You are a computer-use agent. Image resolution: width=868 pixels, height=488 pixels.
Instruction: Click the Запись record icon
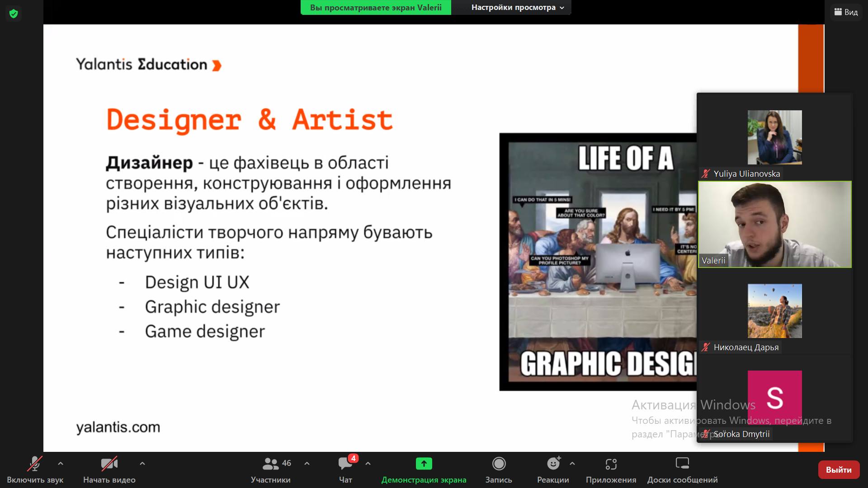(499, 464)
